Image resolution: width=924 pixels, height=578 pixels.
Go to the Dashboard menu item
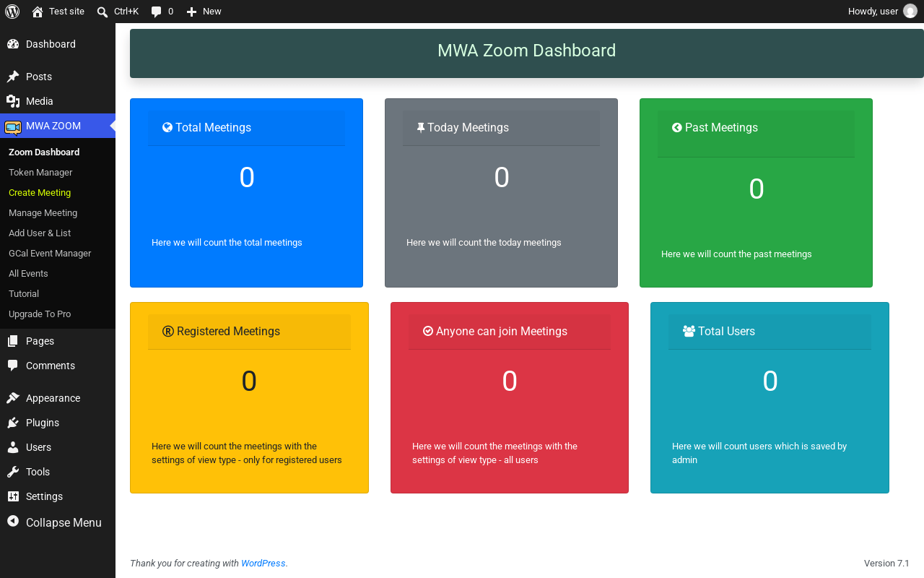click(58, 44)
